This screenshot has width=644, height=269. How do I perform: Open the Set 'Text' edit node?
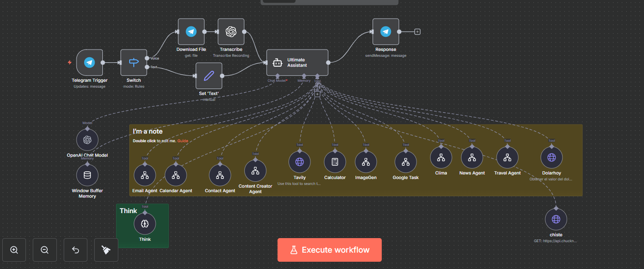[x=209, y=76]
